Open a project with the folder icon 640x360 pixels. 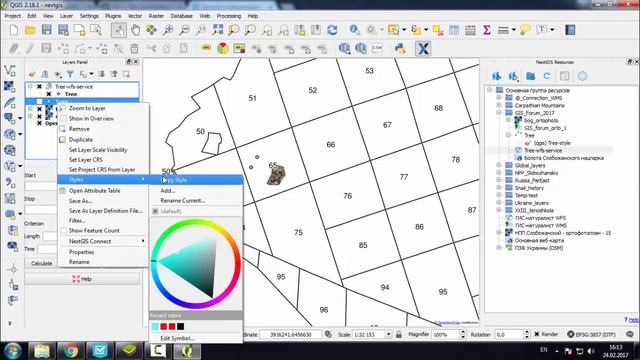tap(30, 30)
